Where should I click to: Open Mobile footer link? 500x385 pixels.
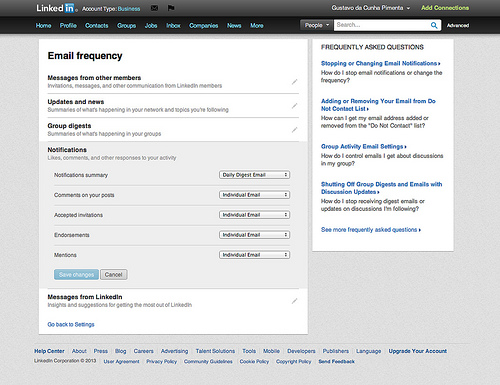[271, 351]
